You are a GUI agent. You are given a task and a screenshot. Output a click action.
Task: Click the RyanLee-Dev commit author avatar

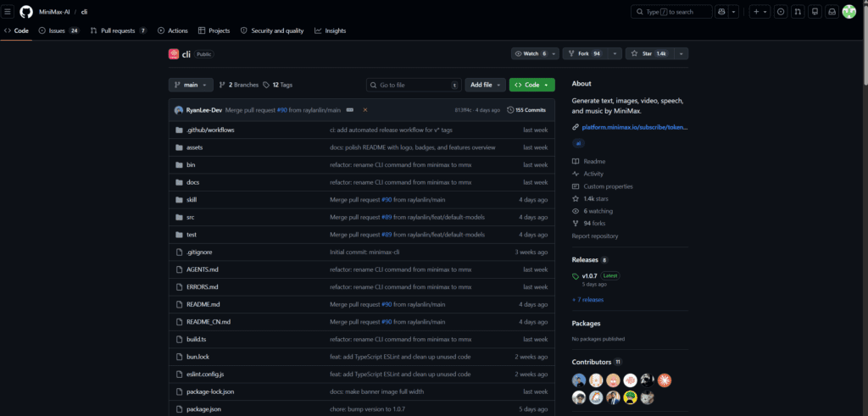(x=179, y=110)
